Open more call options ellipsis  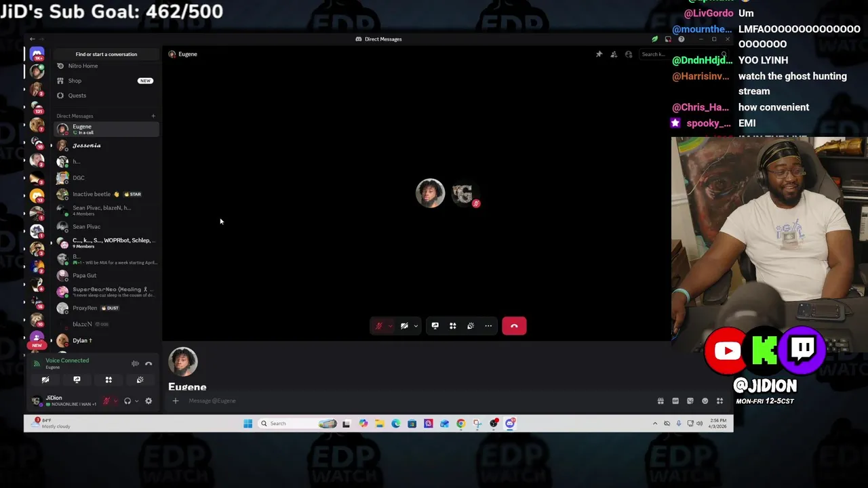point(488,326)
